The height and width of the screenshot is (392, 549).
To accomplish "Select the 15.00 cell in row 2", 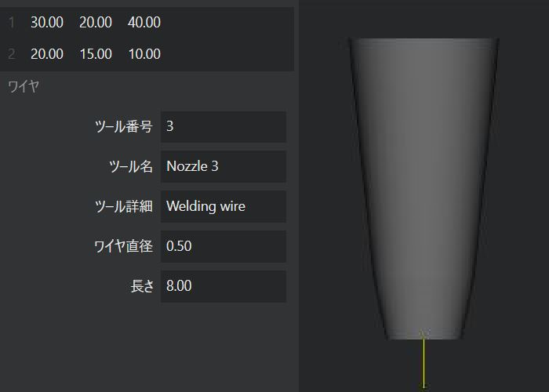I will pos(96,54).
